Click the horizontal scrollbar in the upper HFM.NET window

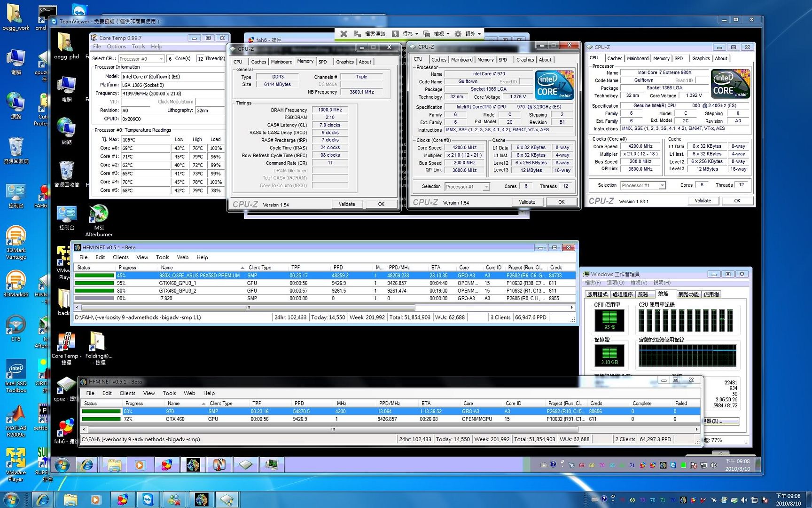point(248,308)
